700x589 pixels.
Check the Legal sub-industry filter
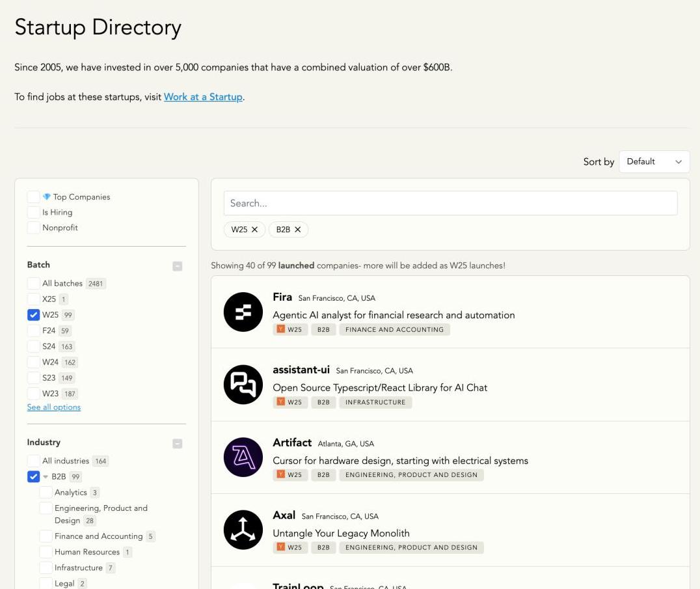click(x=46, y=583)
